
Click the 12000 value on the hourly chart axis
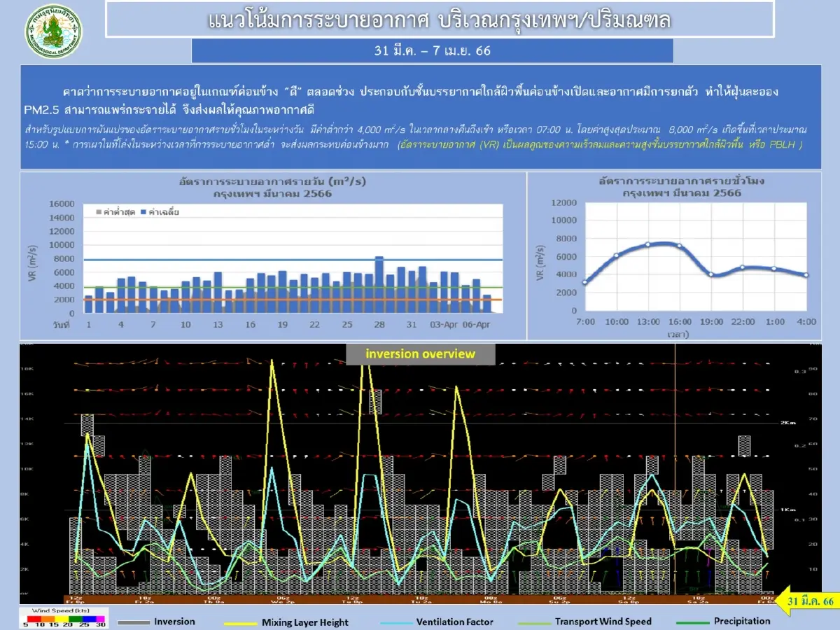(x=563, y=203)
